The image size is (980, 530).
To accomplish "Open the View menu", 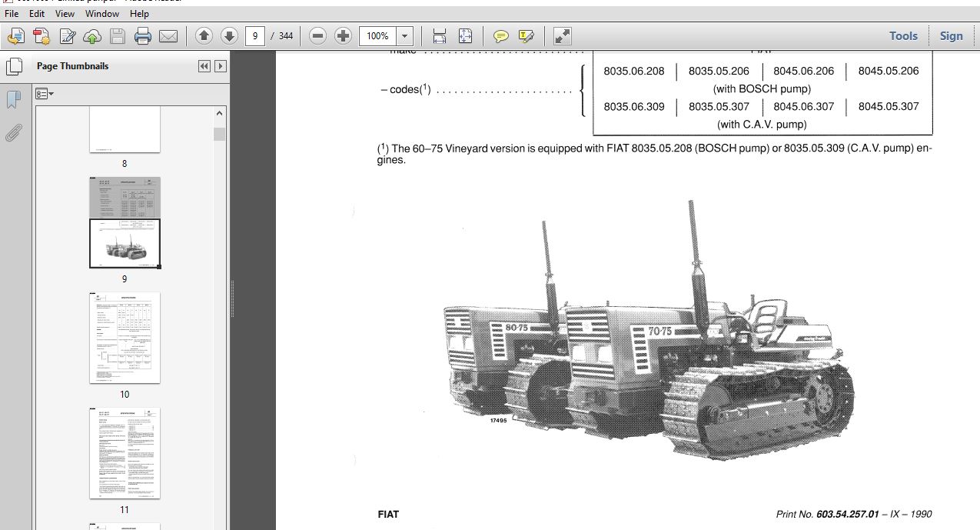I will [65, 14].
